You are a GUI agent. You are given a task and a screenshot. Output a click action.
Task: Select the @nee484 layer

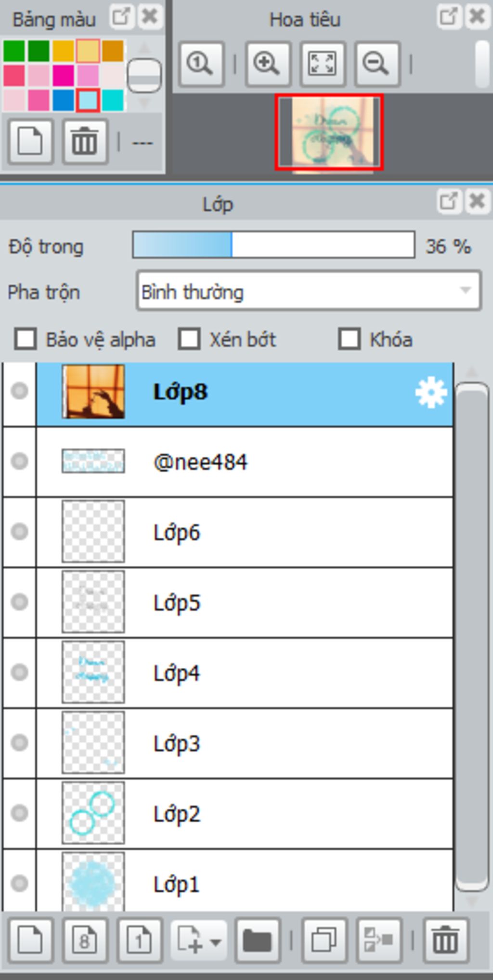point(245,462)
